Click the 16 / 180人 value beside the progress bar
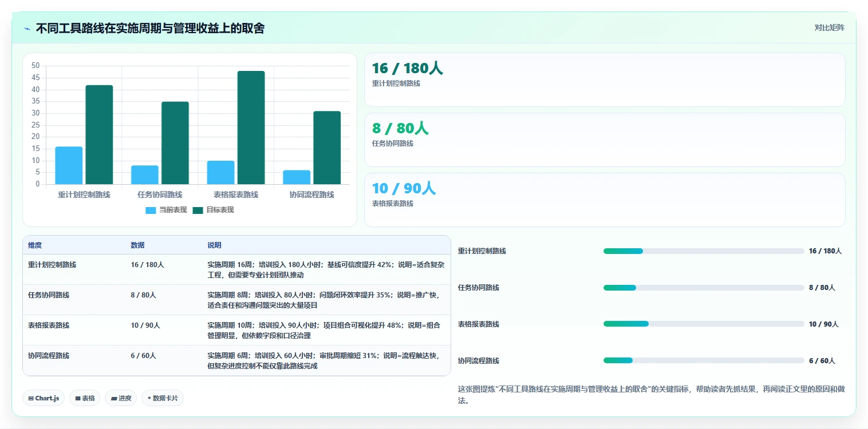The height and width of the screenshot is (429, 868). point(825,251)
